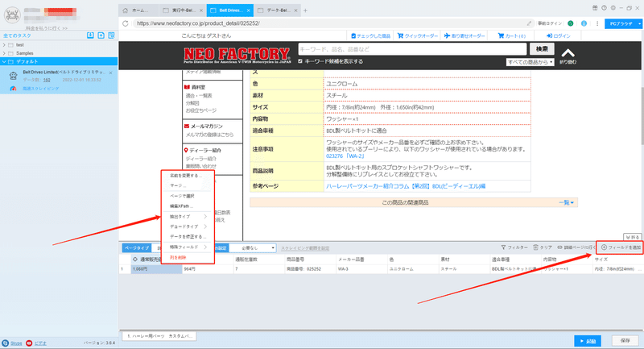Open the ログイン link

coord(558,35)
